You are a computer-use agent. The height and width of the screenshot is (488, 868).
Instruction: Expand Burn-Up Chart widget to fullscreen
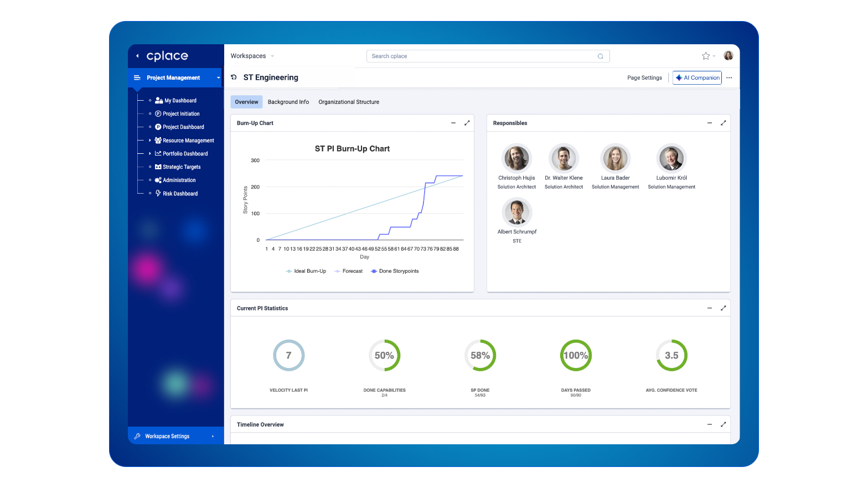point(467,123)
